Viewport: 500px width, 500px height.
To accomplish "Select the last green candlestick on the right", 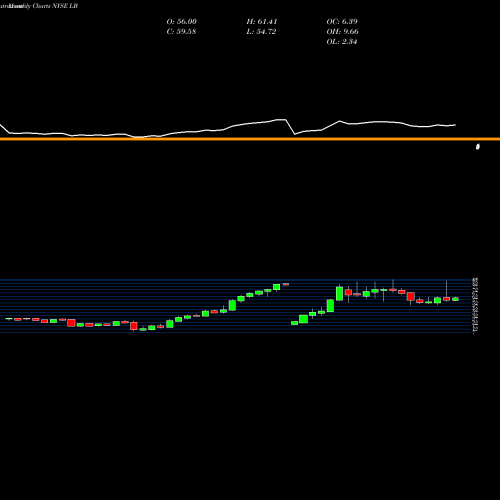I will pos(455,299).
